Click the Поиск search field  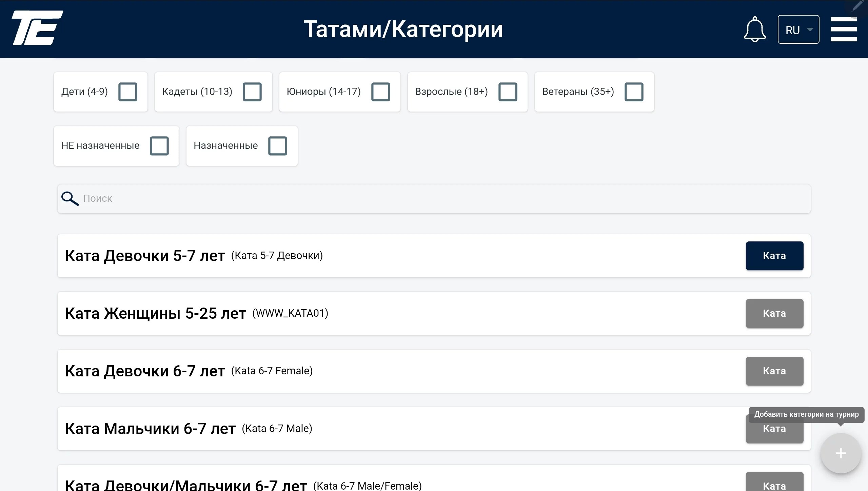(x=434, y=199)
